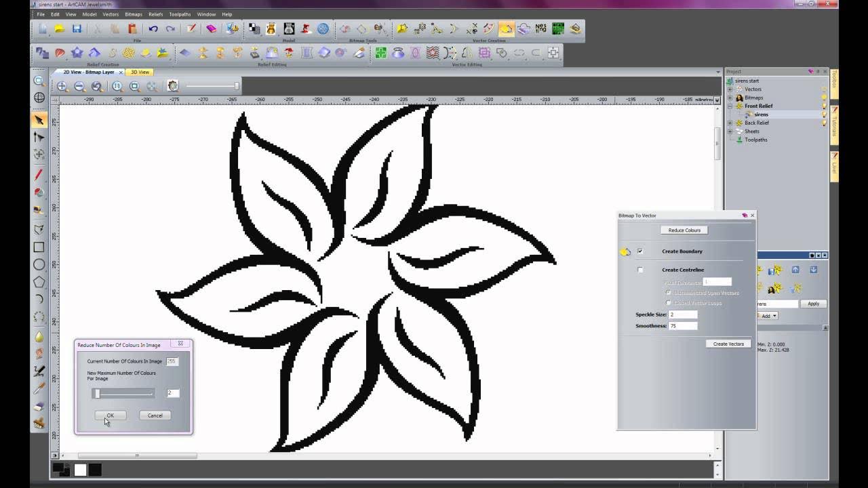Open the ruler units dropdown arrow
868x488 pixels.
717,100
